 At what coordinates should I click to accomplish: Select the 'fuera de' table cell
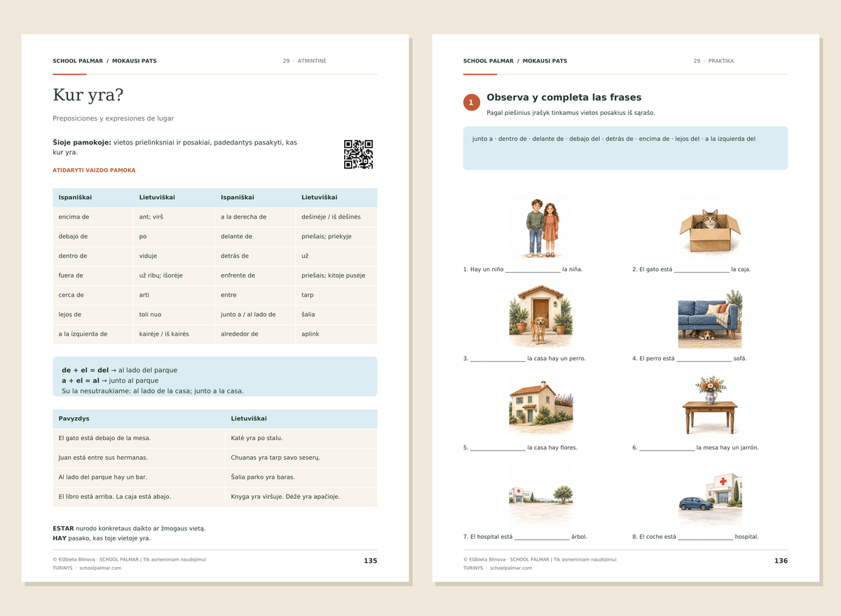93,276
